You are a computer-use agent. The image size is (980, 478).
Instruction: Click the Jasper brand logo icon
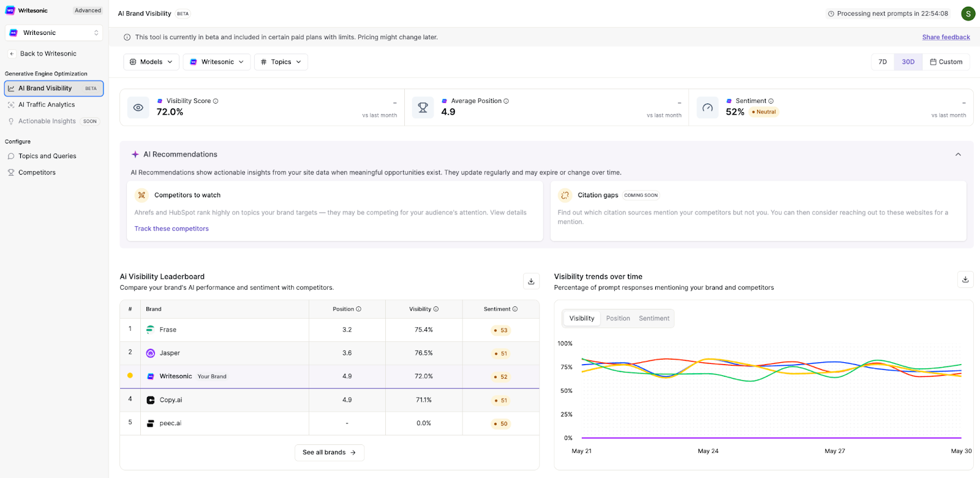tap(151, 354)
